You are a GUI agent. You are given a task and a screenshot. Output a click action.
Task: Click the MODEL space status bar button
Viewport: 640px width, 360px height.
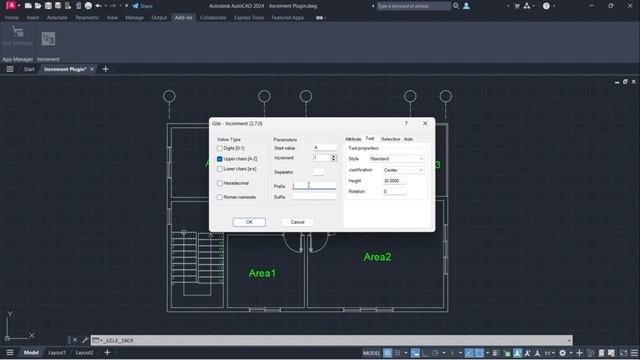[371, 353]
